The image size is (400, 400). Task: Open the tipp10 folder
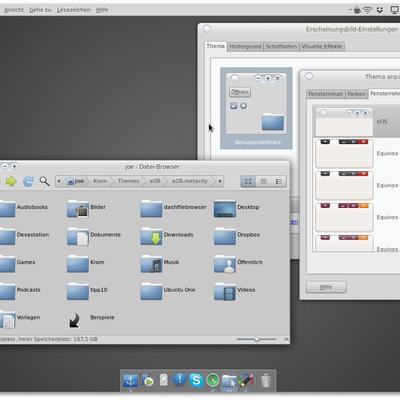tap(78, 292)
